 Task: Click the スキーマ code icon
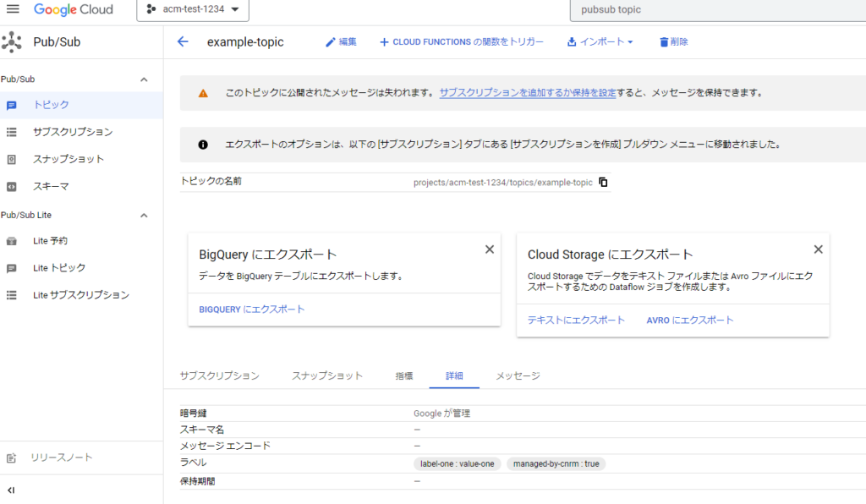coord(12,187)
